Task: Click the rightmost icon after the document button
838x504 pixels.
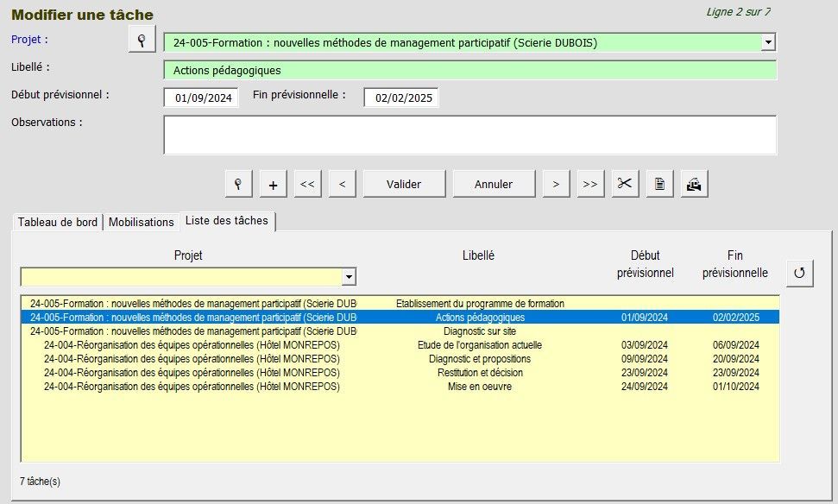Action: (x=694, y=184)
